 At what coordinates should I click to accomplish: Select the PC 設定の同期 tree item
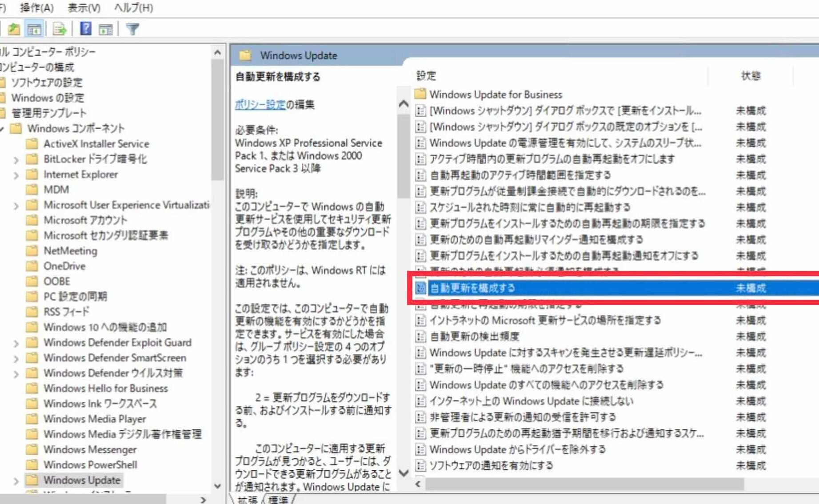coord(75,297)
